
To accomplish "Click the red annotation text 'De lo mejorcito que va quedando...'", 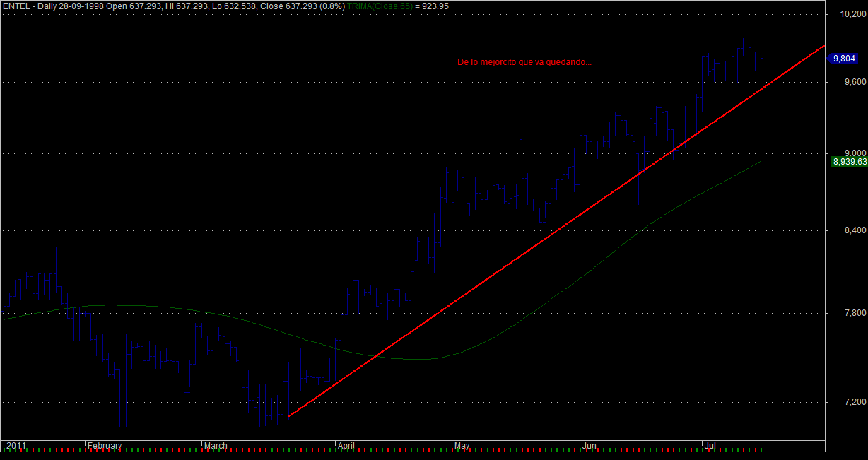I will [524, 62].
